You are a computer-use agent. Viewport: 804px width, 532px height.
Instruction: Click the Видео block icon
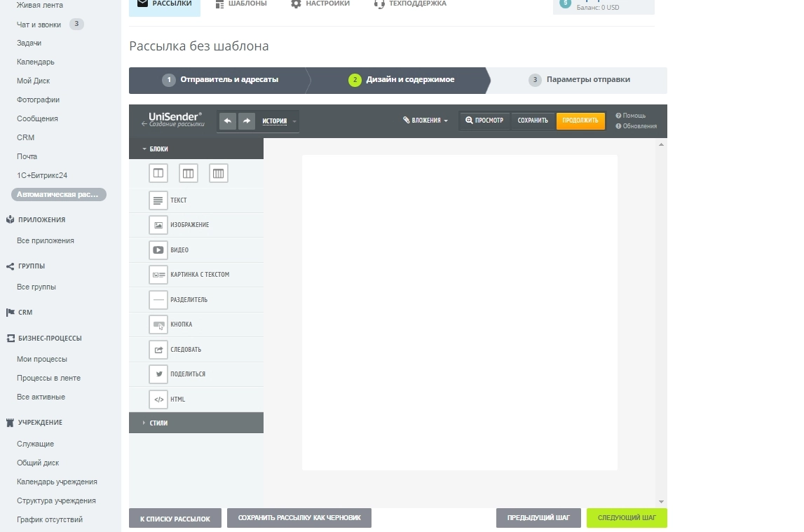pos(158,250)
